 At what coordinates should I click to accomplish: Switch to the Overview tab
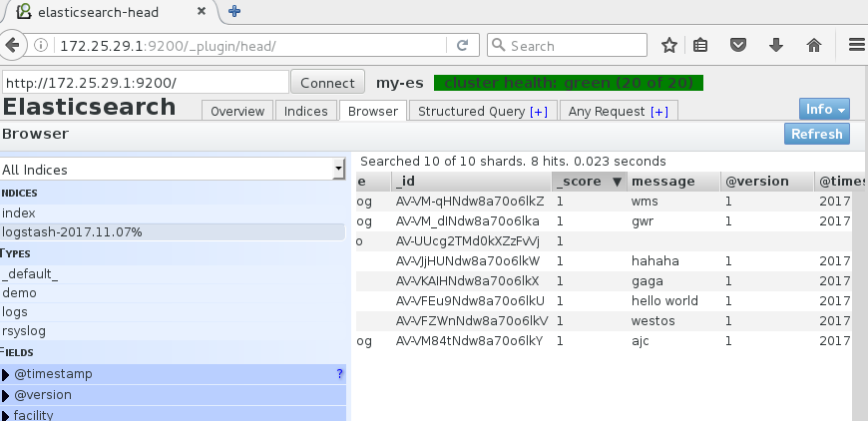[x=237, y=111]
